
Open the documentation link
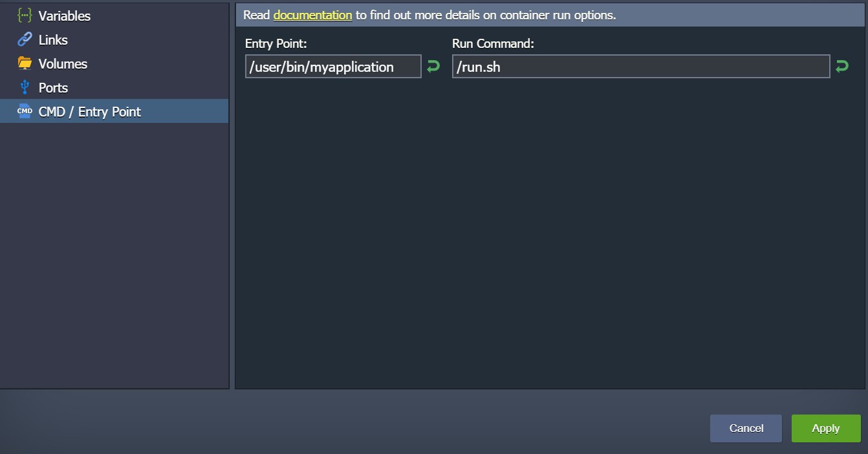[312, 15]
